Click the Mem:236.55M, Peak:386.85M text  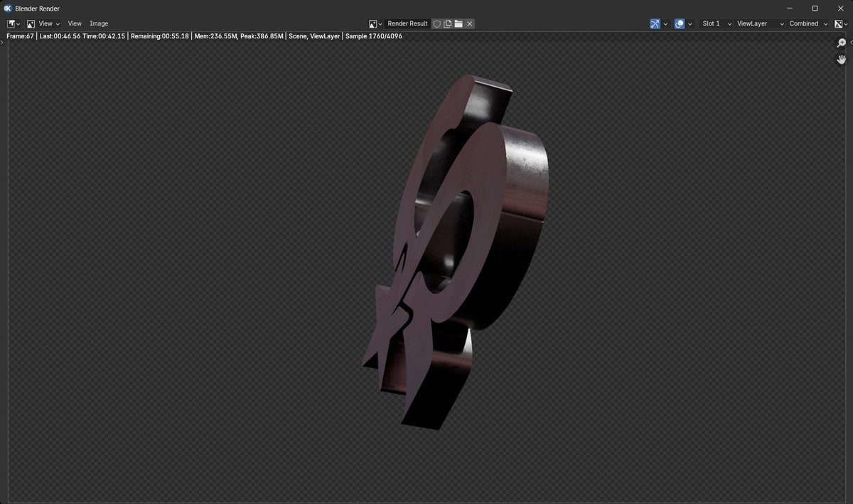[x=237, y=36]
